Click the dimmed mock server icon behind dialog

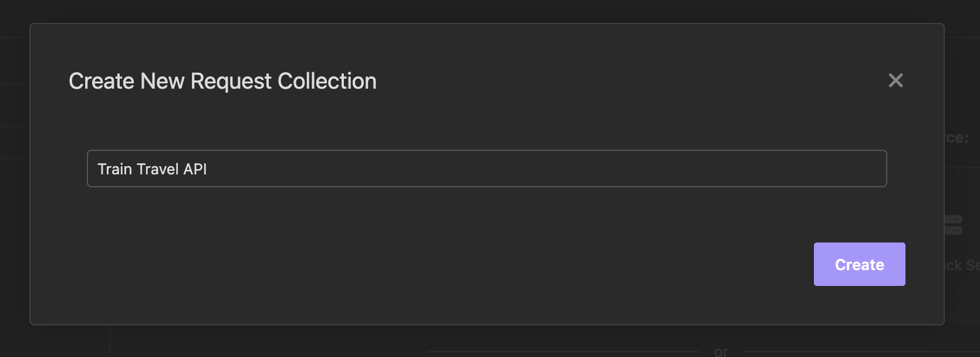tap(954, 224)
